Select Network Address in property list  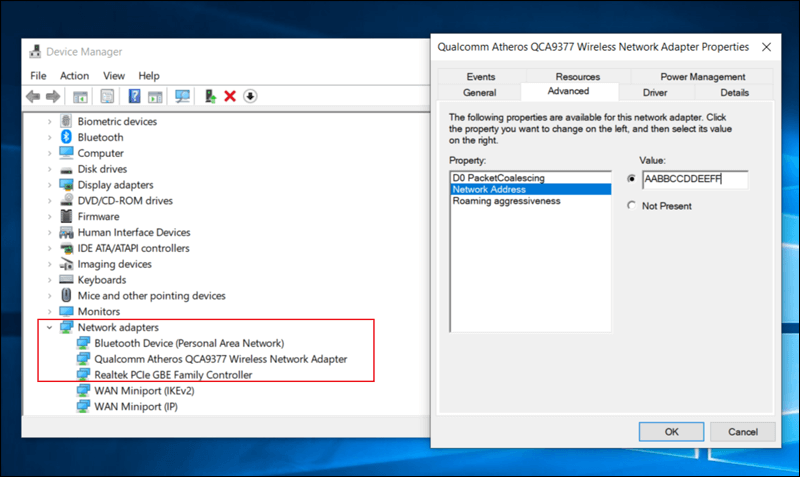pyautogui.click(x=531, y=189)
